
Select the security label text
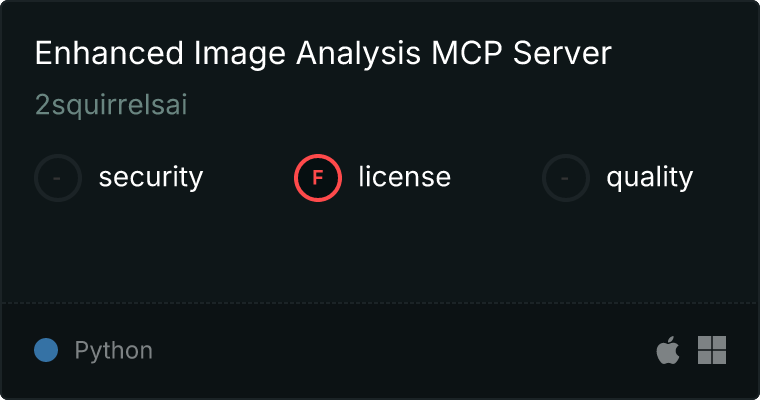151,177
